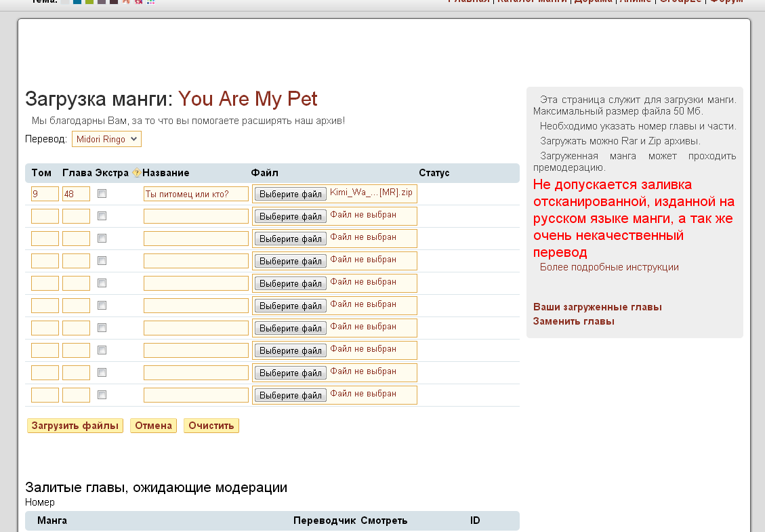This screenshot has height=532, width=765.
Task: Click the 'ID' column header in moderation table
Action: point(475,520)
